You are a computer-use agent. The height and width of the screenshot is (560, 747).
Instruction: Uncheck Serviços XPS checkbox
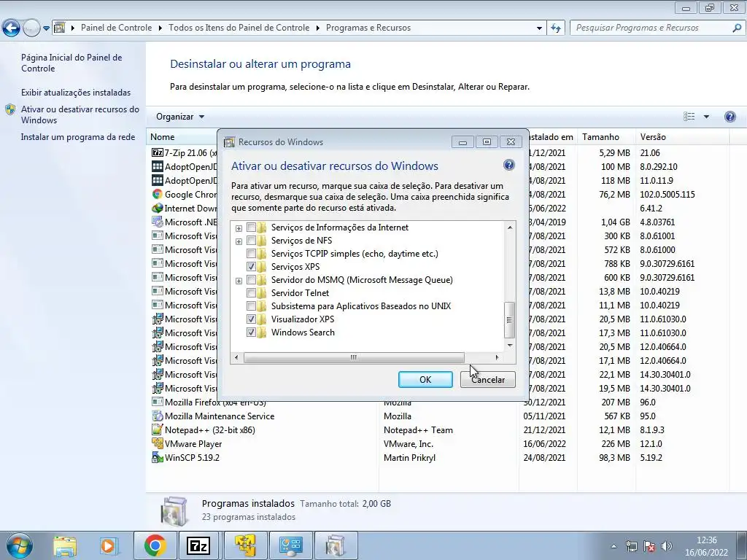pyautogui.click(x=251, y=267)
